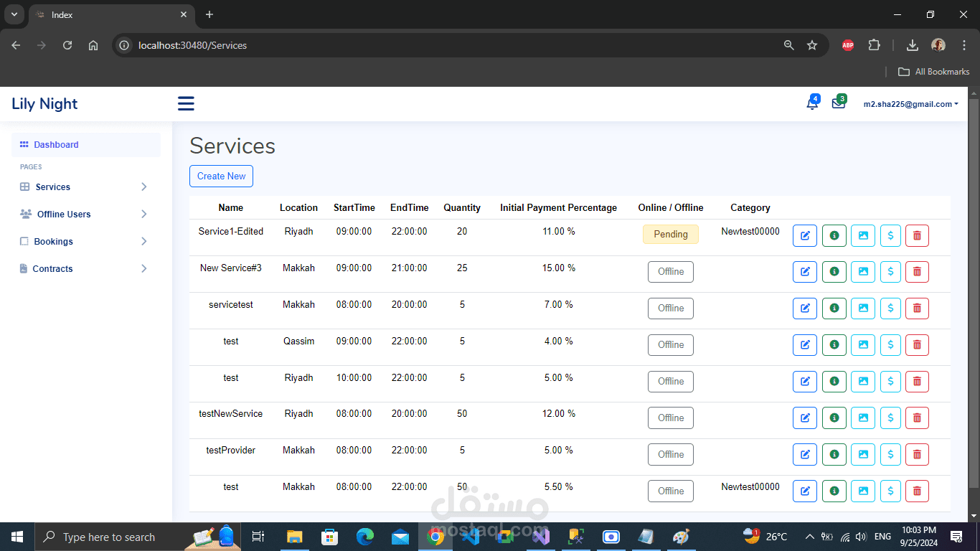Delete the Qassim test row
Screen dimensions: 980x551
[x=917, y=345]
